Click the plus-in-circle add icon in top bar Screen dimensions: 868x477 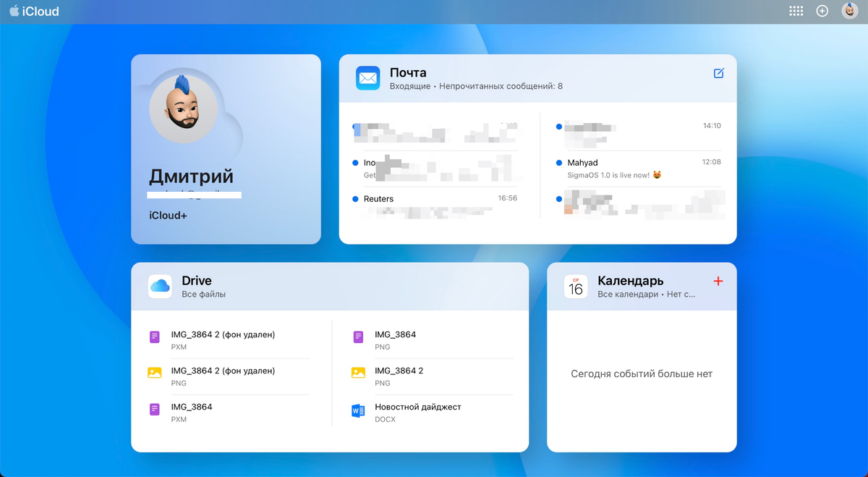pos(822,11)
